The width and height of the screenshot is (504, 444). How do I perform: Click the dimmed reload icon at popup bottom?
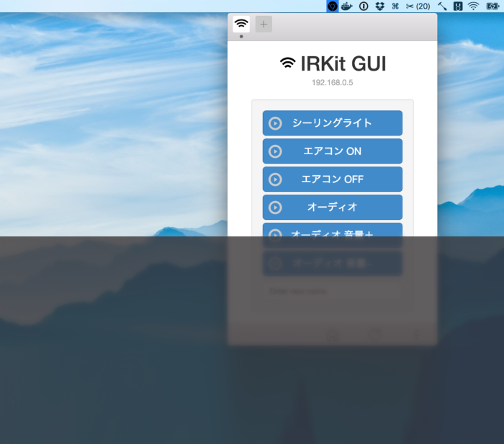[x=374, y=335]
